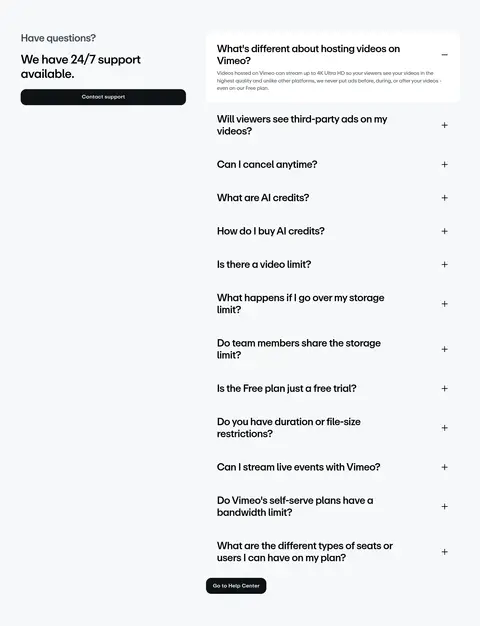
Task: Go to Help Center button
Action: [236, 586]
